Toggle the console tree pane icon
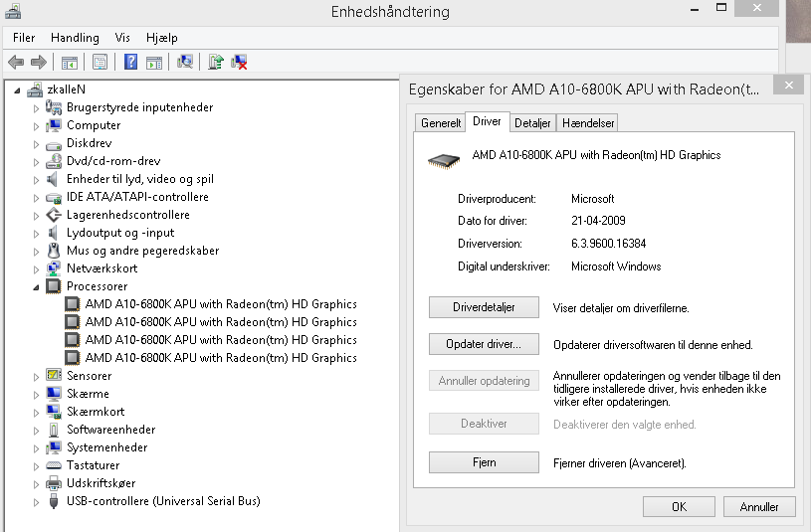811x532 pixels. click(x=70, y=63)
